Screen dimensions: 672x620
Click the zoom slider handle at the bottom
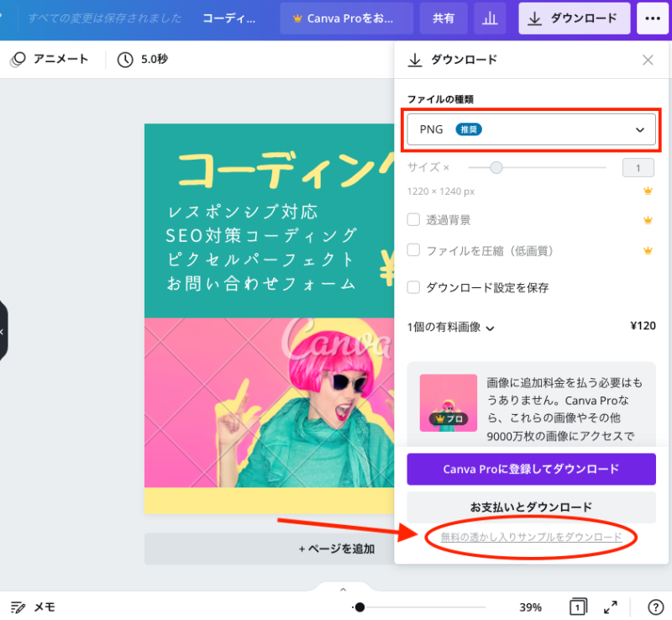pyautogui.click(x=360, y=607)
